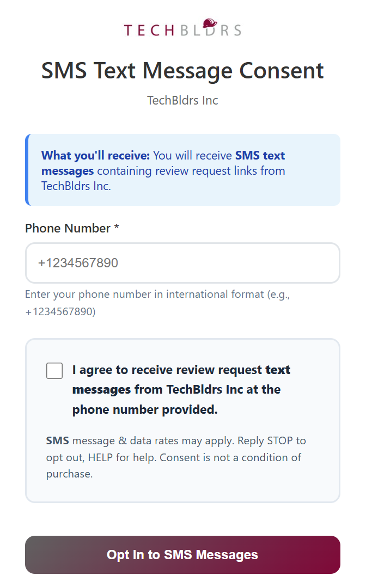Click the red 'TECH' portion of the logo
This screenshot has height=588, width=366.
click(x=147, y=30)
